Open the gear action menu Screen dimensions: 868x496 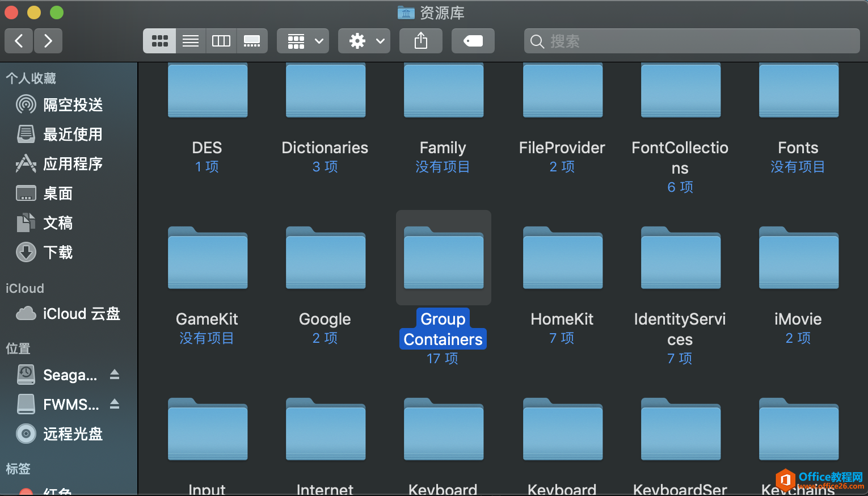[364, 41]
